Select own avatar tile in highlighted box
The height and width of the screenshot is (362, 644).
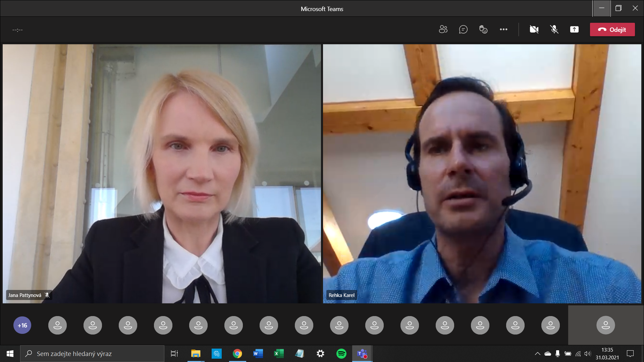pos(605,325)
